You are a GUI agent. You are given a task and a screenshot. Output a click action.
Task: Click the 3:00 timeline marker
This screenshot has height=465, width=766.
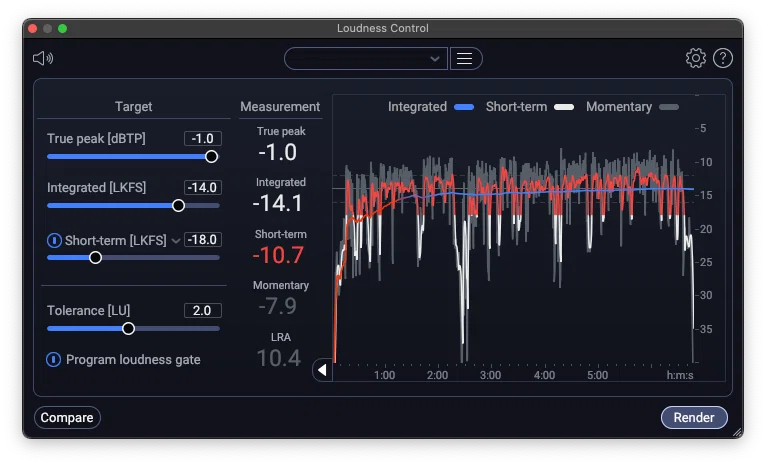(490, 375)
